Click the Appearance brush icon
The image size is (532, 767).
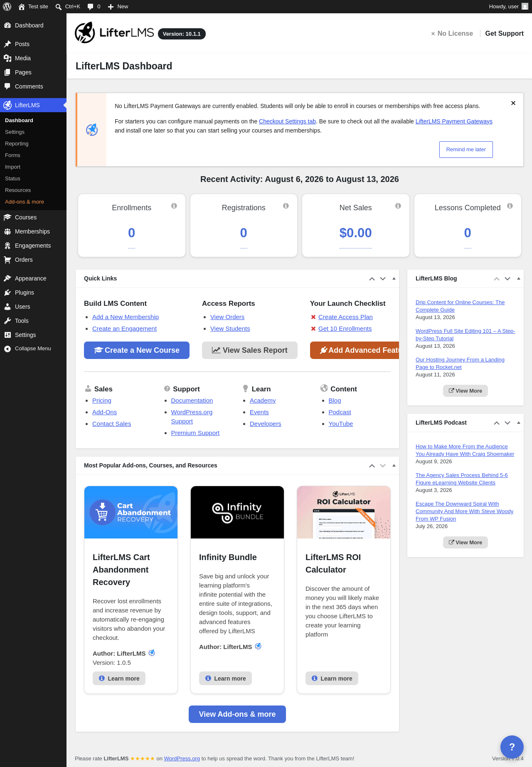(x=7, y=278)
